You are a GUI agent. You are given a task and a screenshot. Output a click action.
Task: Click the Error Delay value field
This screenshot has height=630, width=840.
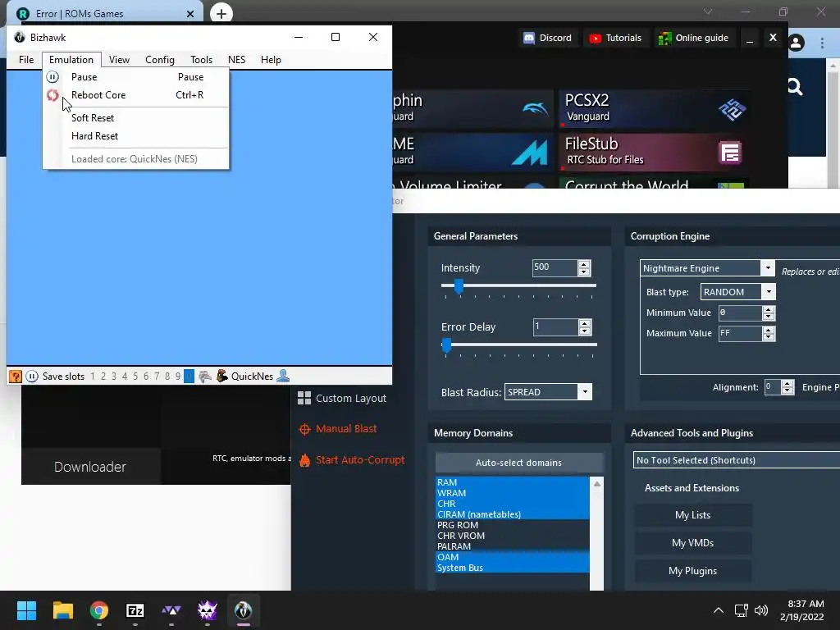555,326
